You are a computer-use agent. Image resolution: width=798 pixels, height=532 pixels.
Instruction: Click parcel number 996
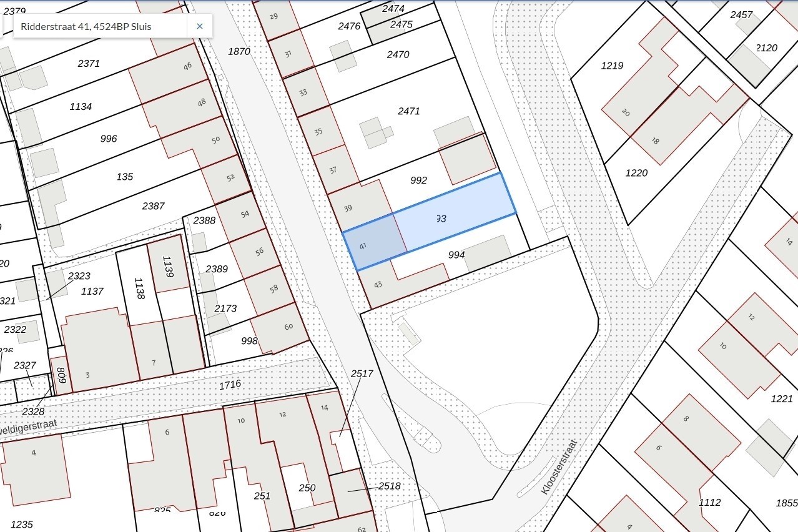tap(109, 139)
